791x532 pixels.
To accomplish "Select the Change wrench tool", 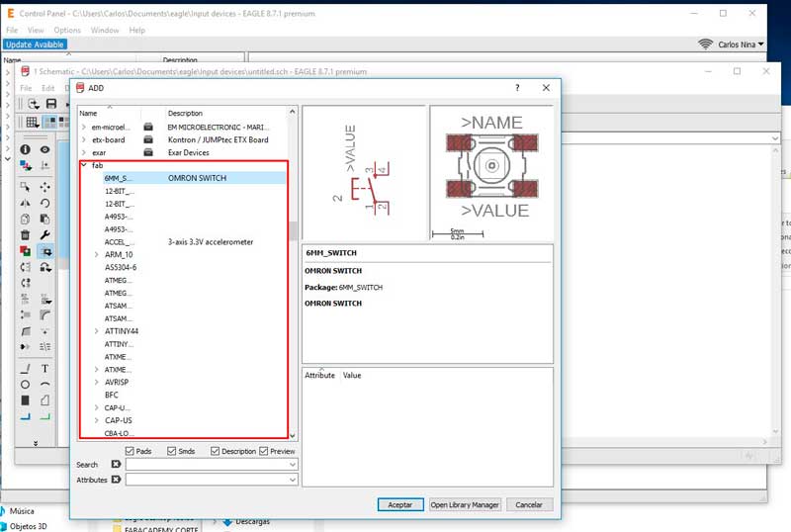I will [x=44, y=234].
